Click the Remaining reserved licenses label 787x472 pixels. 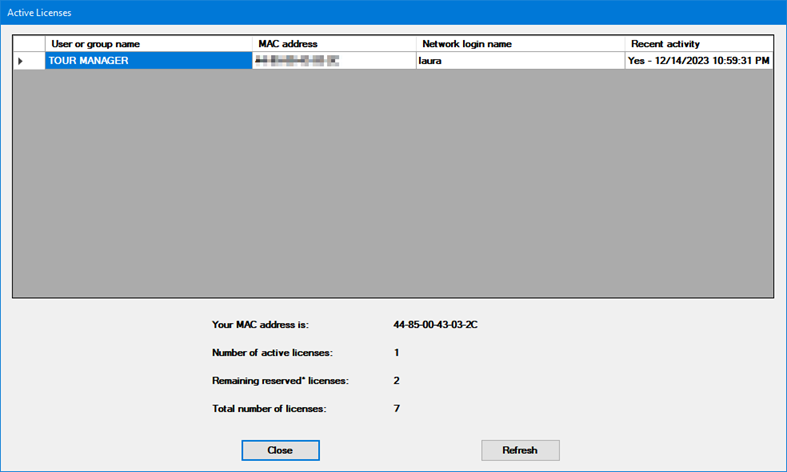[x=280, y=380]
